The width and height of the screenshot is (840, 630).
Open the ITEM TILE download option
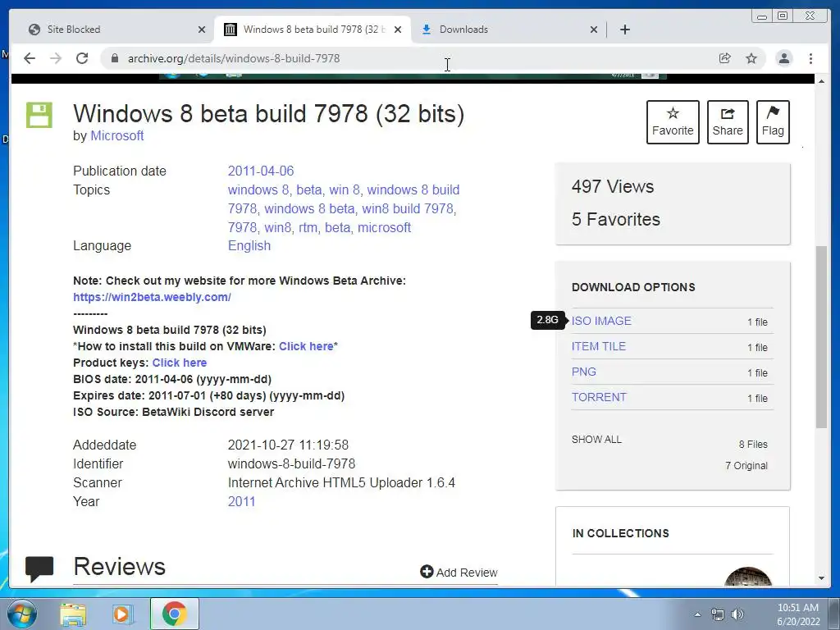click(598, 346)
